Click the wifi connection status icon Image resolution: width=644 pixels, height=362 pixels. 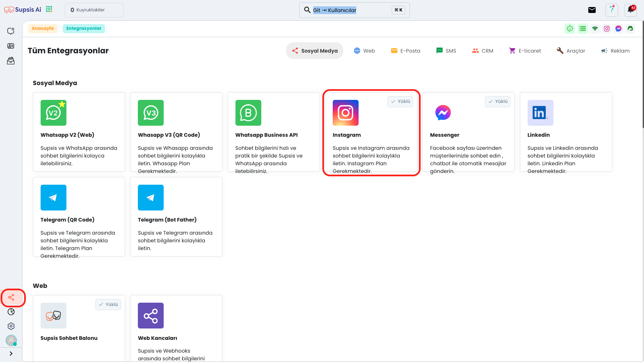(x=595, y=29)
